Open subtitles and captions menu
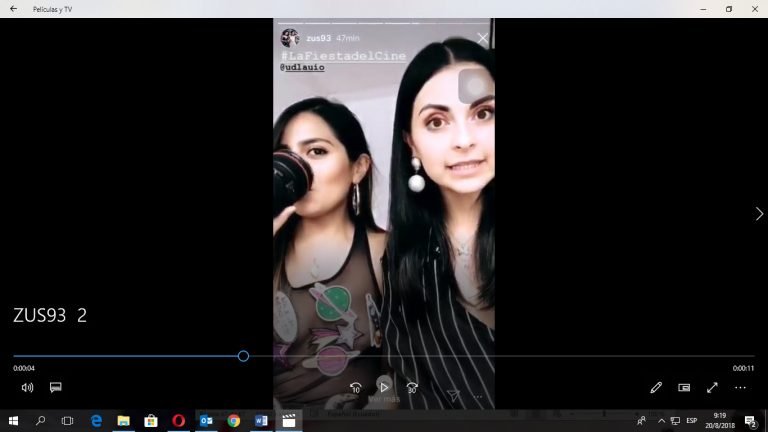The height and width of the screenshot is (432, 768). [56, 387]
